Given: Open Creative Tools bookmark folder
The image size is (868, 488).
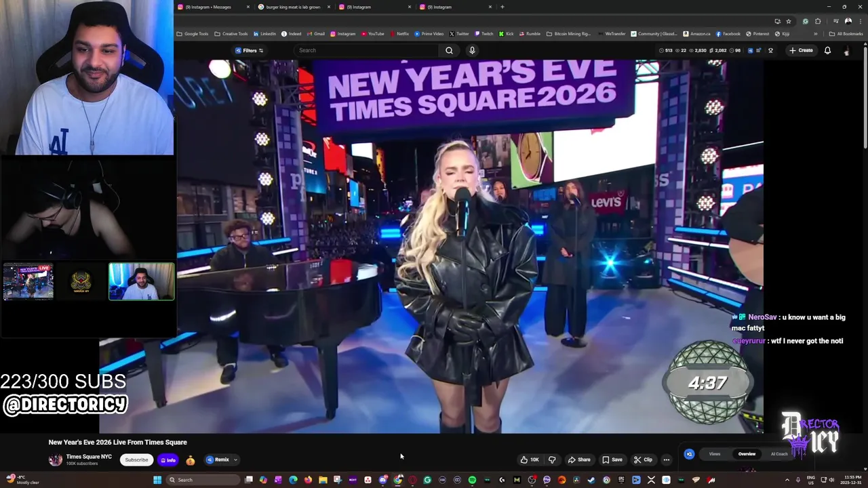Looking at the screenshot, I should 231,34.
